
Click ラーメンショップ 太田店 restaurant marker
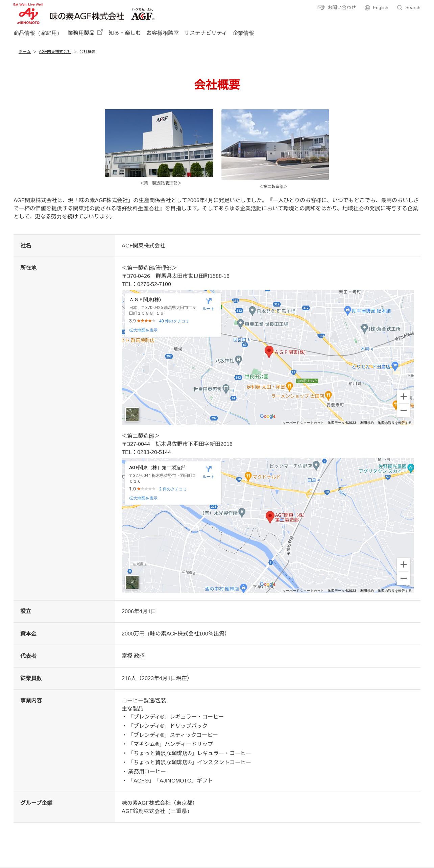[x=328, y=395]
